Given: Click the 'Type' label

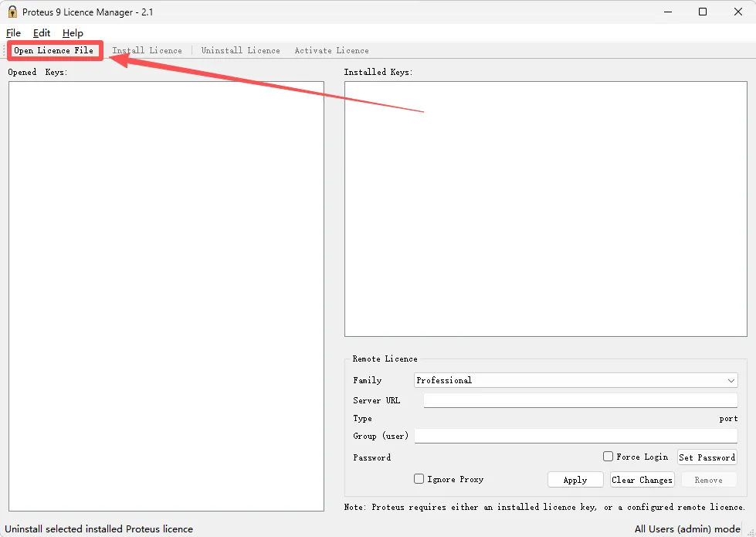Looking at the screenshot, I should 362,418.
